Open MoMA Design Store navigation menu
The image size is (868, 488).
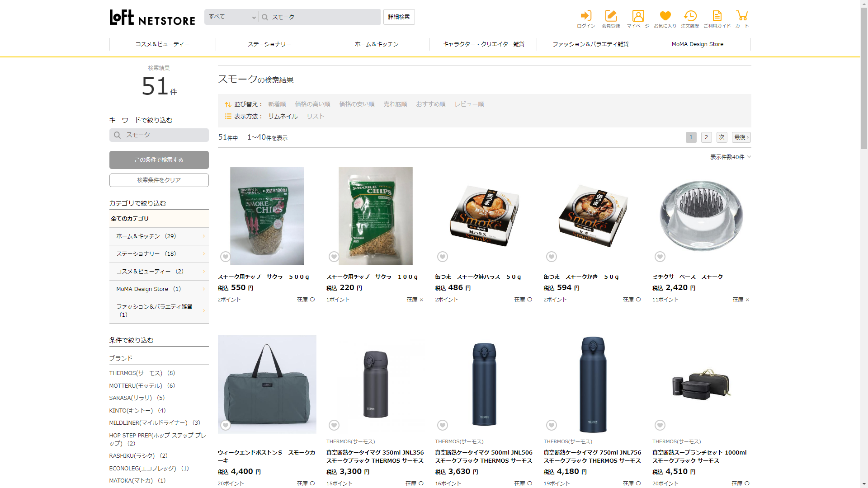(697, 44)
